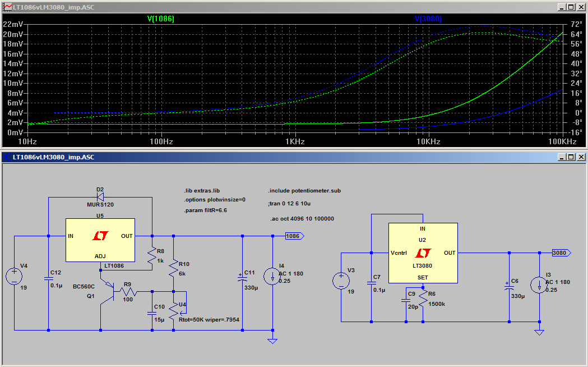The height and width of the screenshot is (367, 588).
Task: Select the R6 resistor symbol
Action: [423, 299]
